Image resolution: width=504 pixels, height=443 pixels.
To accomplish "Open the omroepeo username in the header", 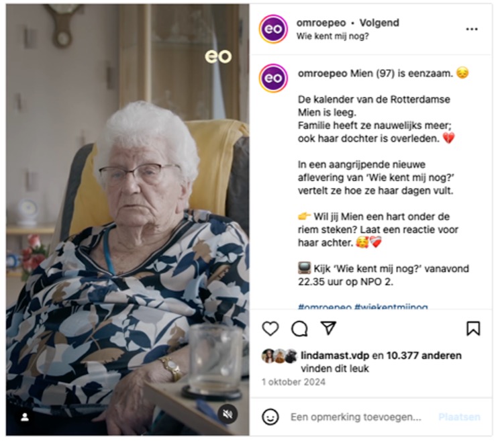I will (321, 23).
